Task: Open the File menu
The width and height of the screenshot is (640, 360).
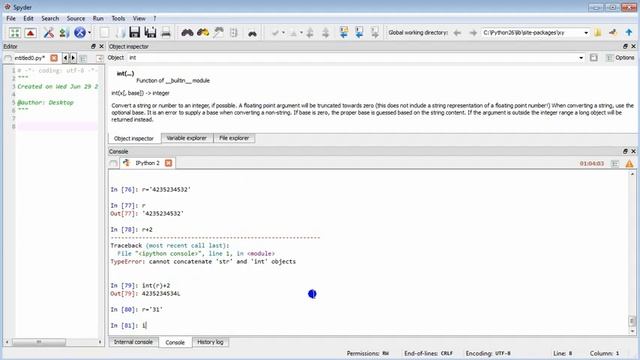Action: point(11,18)
